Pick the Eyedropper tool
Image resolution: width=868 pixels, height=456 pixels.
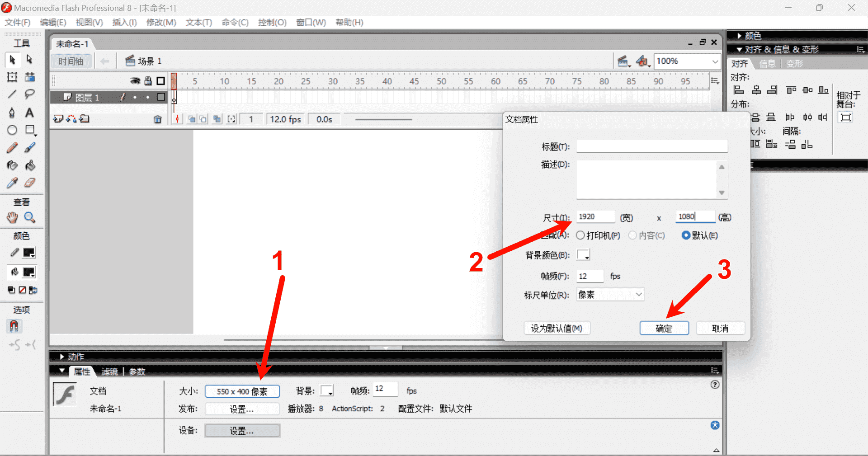pos(12,183)
